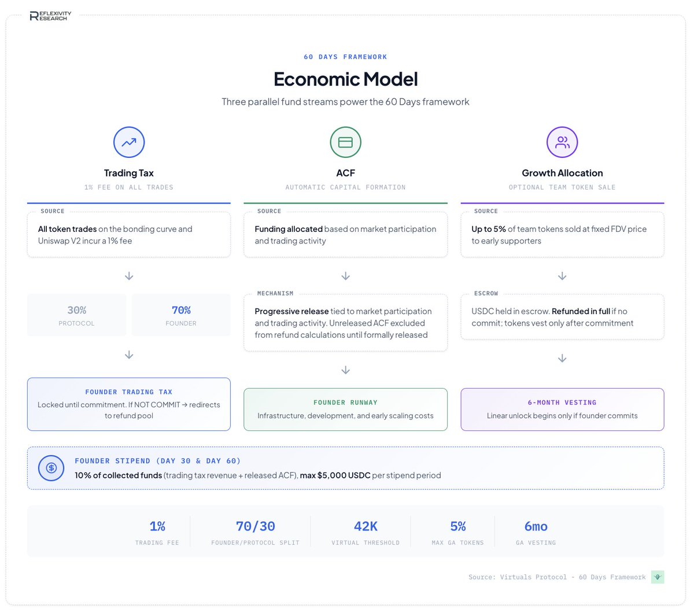The height and width of the screenshot is (616, 694).
Task: Click the Reflexivity Research logo
Action: coord(50,16)
